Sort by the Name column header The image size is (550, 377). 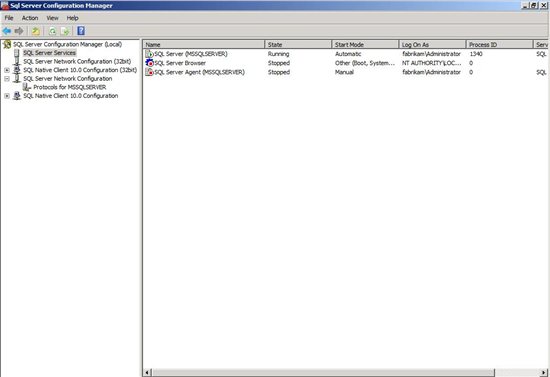coord(204,45)
